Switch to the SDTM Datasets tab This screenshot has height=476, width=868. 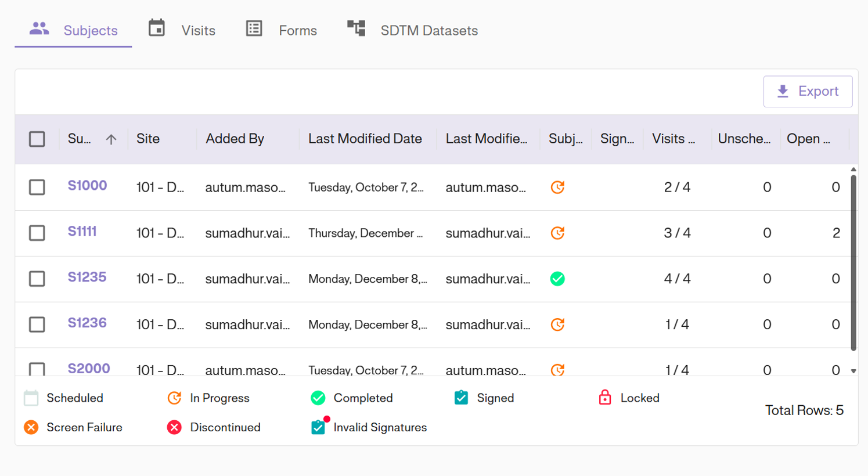coord(430,31)
